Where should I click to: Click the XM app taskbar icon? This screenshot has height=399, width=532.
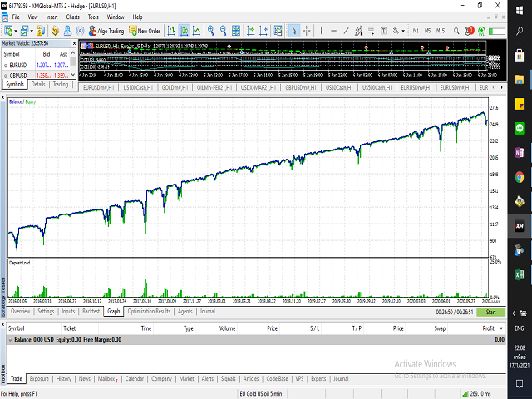click(x=519, y=224)
